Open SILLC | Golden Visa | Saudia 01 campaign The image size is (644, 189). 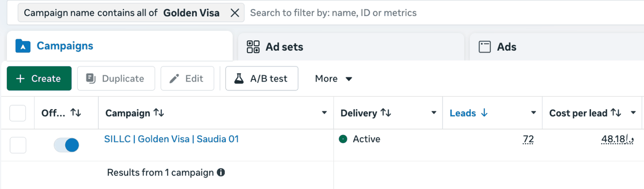pyautogui.click(x=172, y=139)
